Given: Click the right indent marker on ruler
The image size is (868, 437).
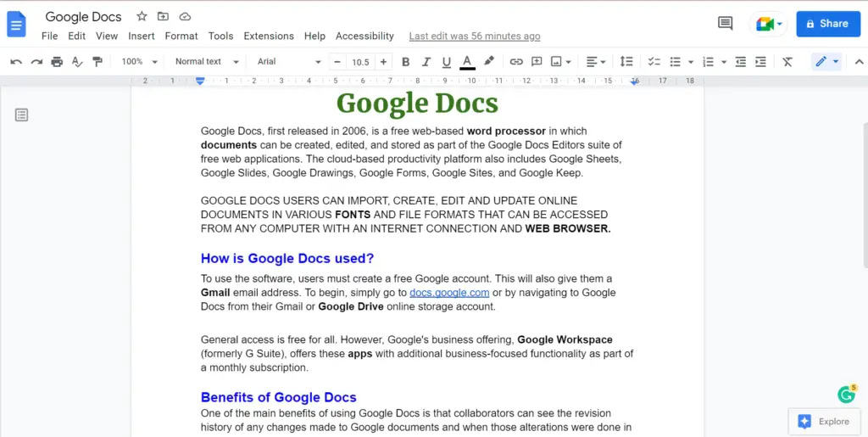Looking at the screenshot, I should coord(634,81).
